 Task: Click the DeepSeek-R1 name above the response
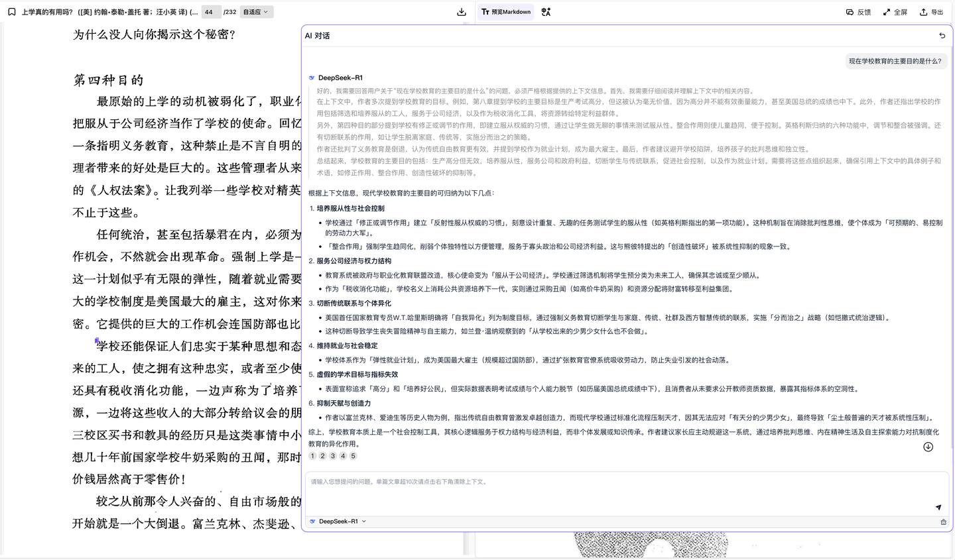pyautogui.click(x=340, y=78)
